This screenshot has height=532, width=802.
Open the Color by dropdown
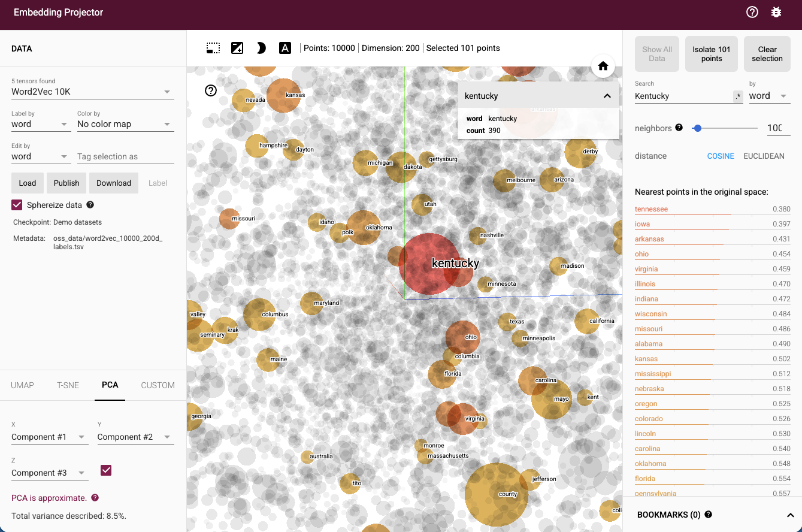(x=125, y=125)
